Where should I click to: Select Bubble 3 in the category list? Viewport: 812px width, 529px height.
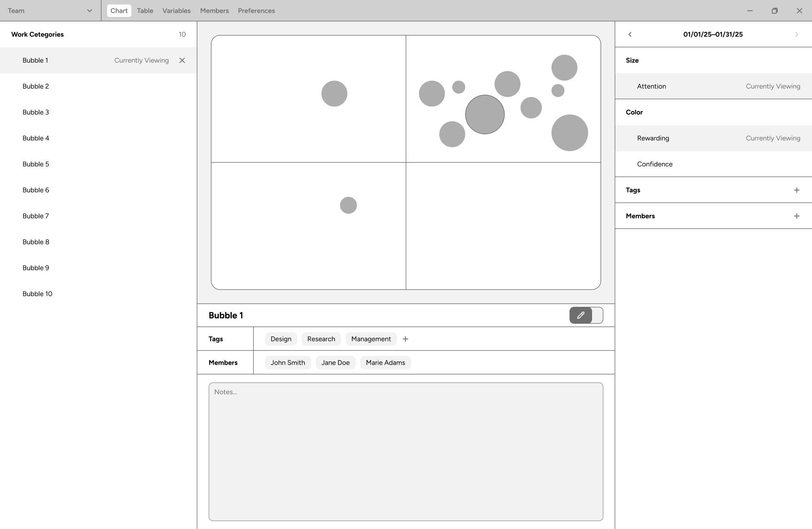click(98, 112)
